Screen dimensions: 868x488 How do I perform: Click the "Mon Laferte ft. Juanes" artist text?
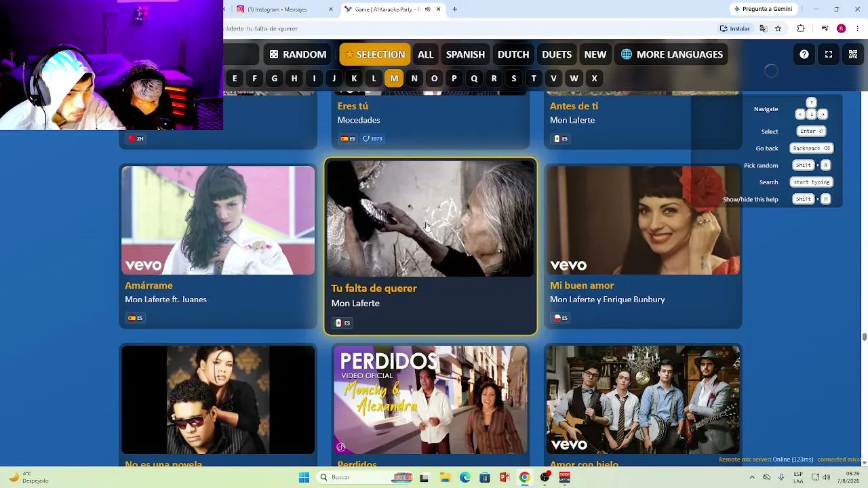[165, 300]
